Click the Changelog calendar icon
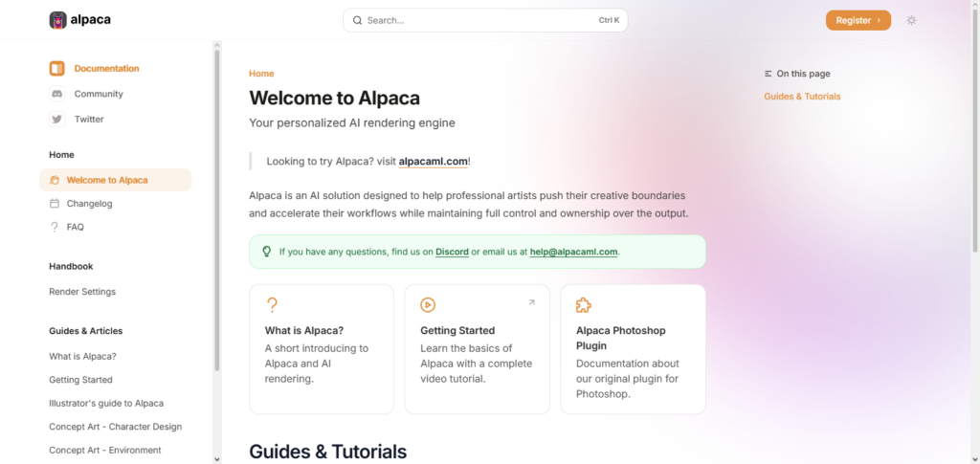This screenshot has height=464, width=980. [x=55, y=204]
